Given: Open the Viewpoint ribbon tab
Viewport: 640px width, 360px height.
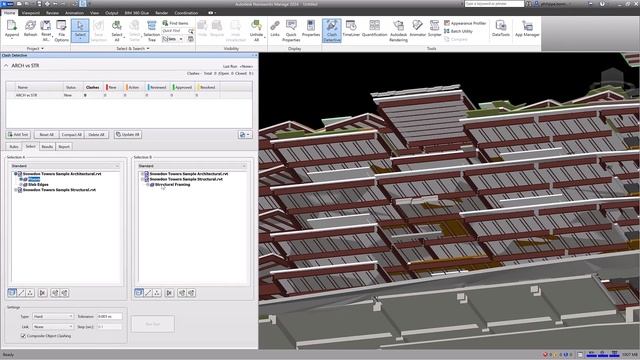Looking at the screenshot, I should point(31,13).
